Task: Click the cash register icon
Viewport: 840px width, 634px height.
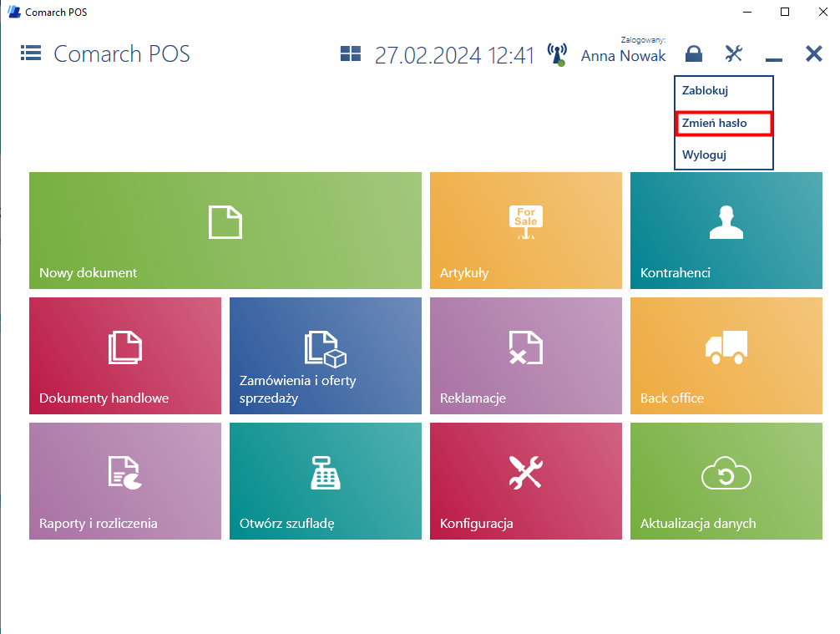Action: pyautogui.click(x=325, y=473)
